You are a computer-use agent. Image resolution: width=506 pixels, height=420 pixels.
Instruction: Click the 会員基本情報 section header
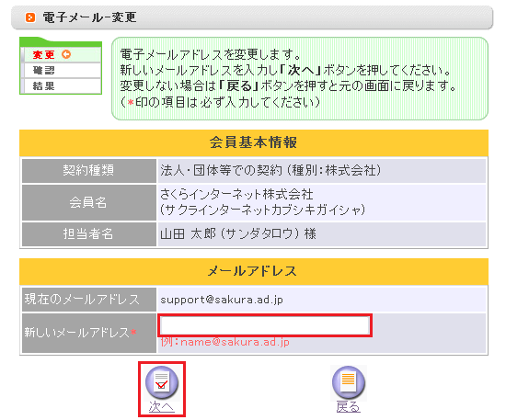(254, 142)
